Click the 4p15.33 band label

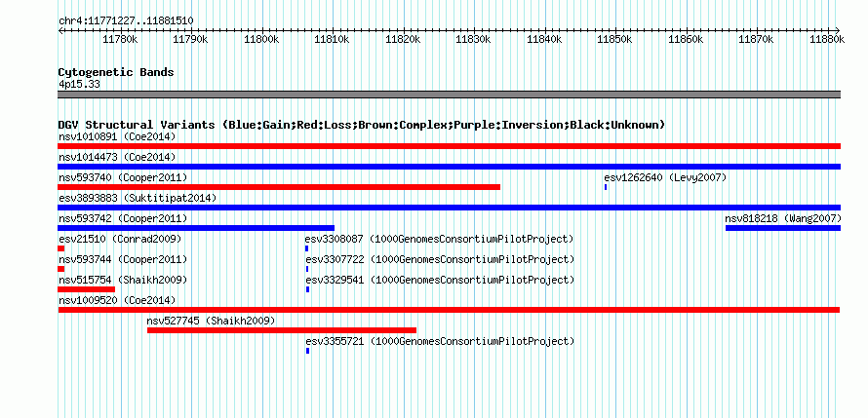79,84
